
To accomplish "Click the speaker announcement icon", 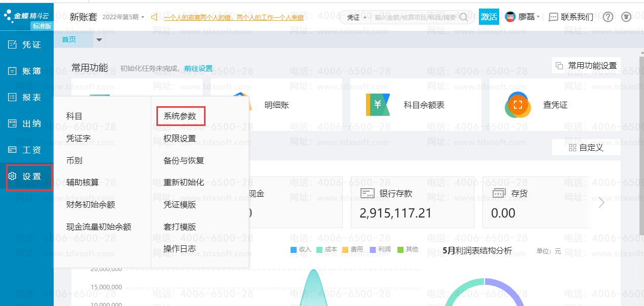I will (x=155, y=17).
